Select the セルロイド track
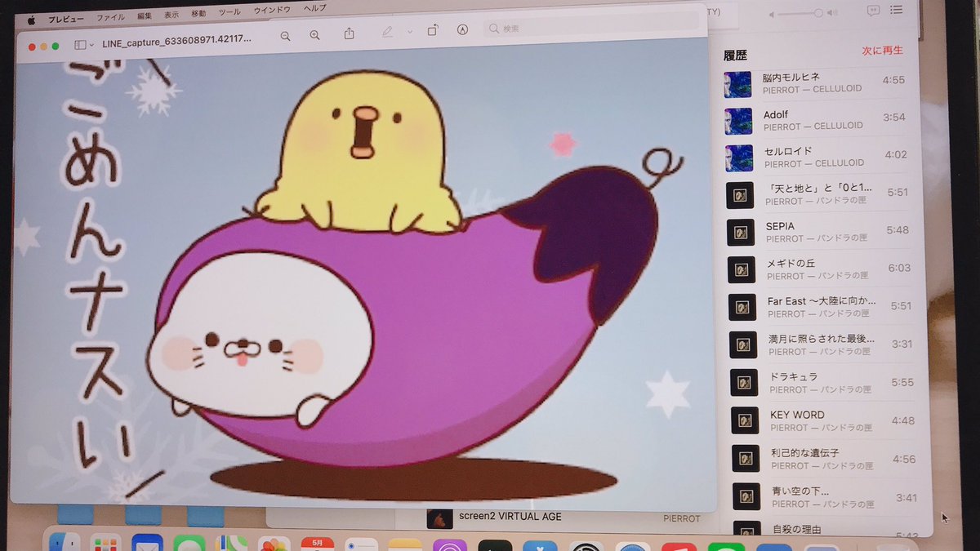 (817, 158)
